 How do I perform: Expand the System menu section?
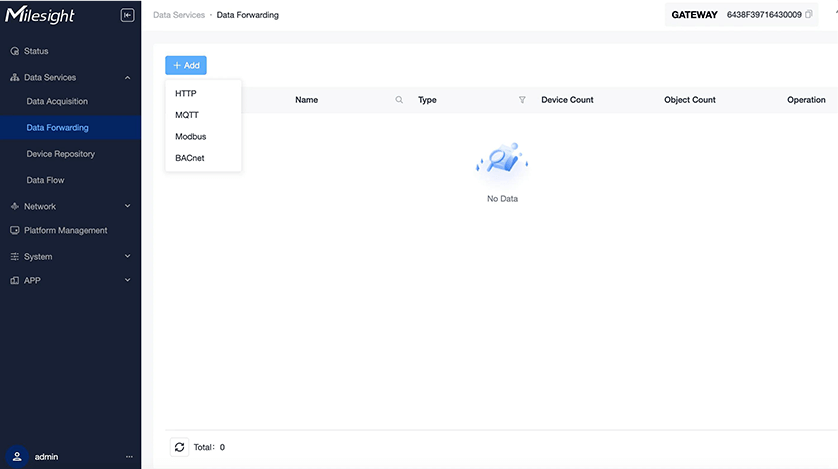[x=127, y=256]
